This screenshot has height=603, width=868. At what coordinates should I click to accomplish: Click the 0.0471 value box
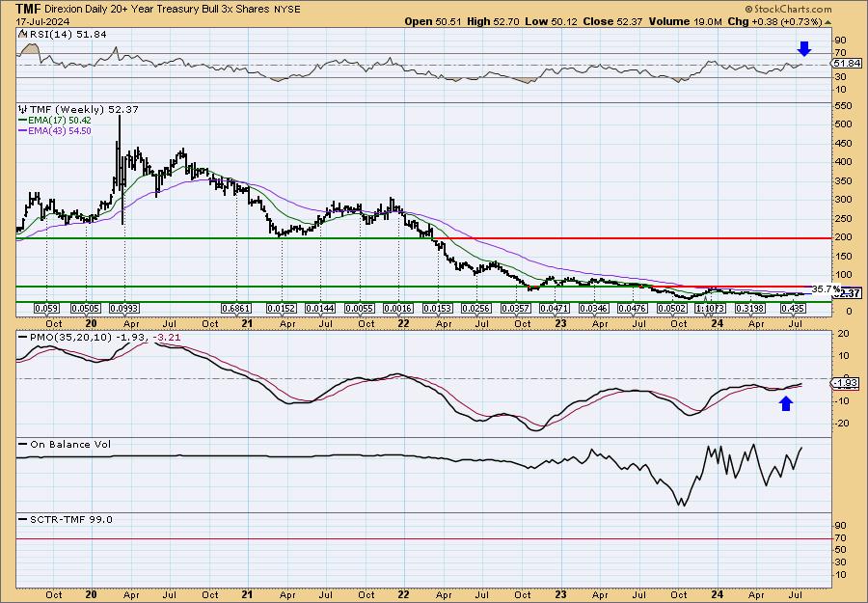[555, 309]
